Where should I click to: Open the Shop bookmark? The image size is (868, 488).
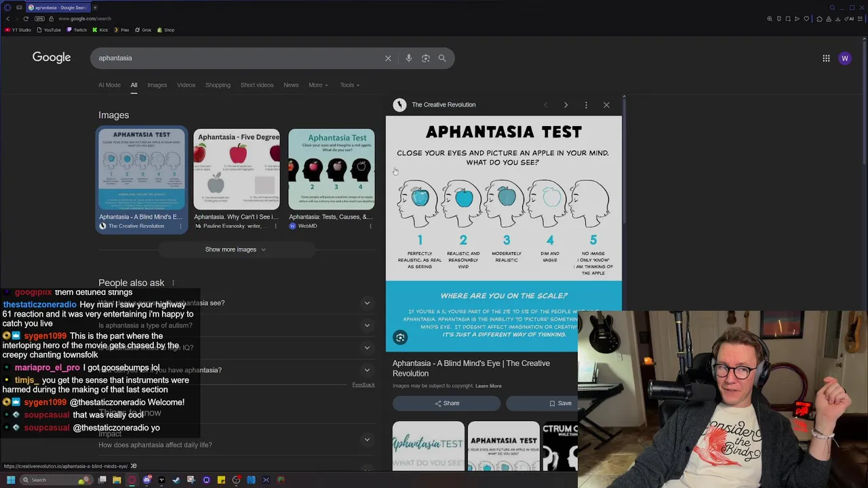tap(165, 30)
